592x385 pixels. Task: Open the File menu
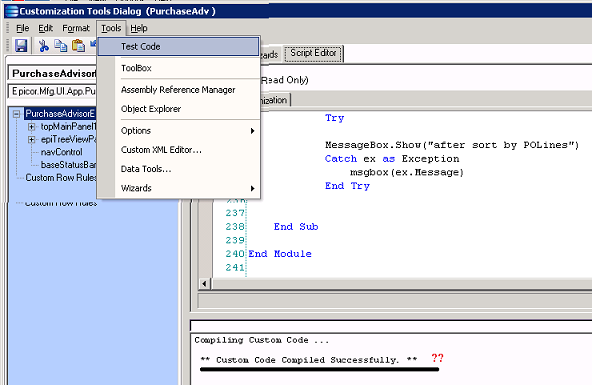pyautogui.click(x=23, y=28)
